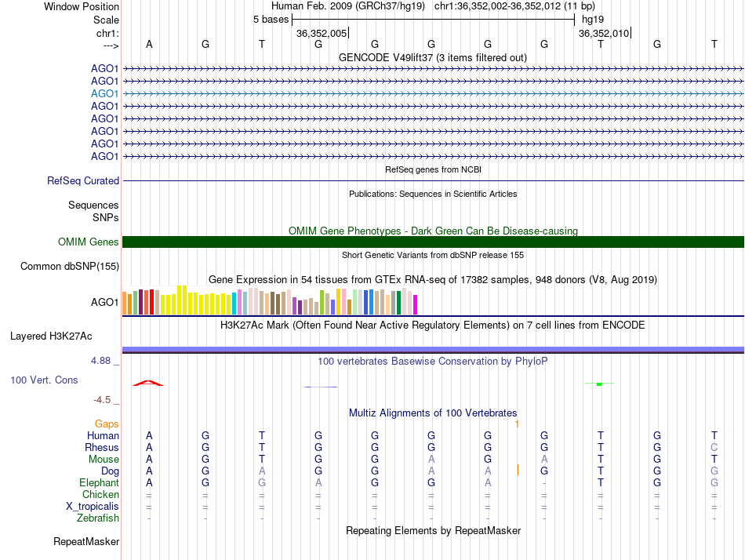Click the -4.5 conservation scale minimum
Image resolution: width=745 pixels, height=560 pixels.
click(102, 400)
